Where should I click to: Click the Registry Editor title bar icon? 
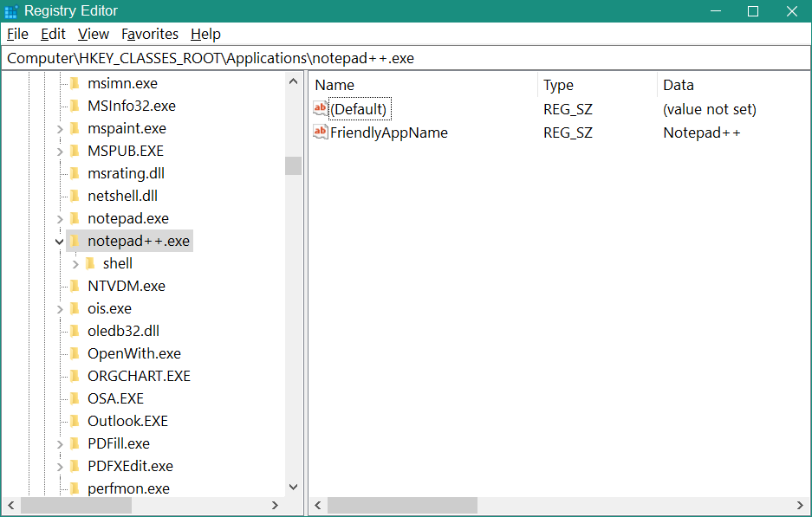coord(12,10)
